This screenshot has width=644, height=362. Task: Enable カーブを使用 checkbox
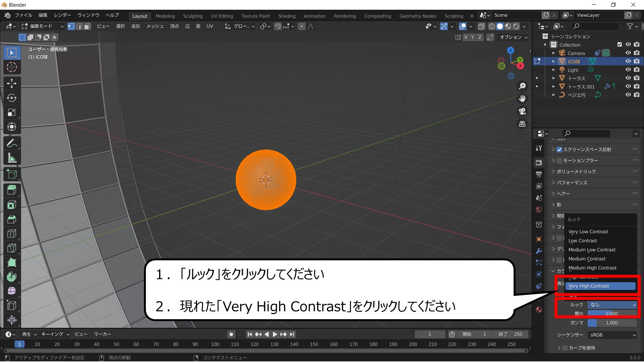pyautogui.click(x=565, y=348)
